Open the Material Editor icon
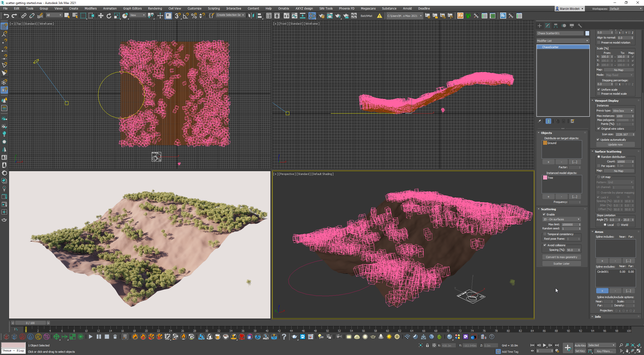 point(312,16)
